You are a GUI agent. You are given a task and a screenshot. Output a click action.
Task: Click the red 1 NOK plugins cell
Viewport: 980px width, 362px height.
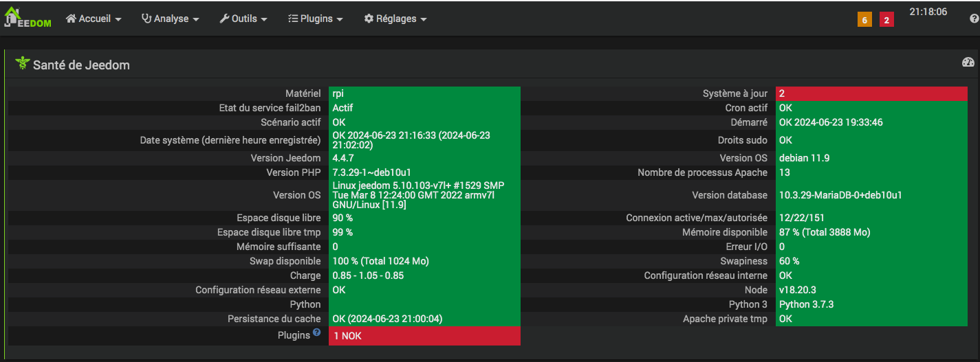point(424,336)
